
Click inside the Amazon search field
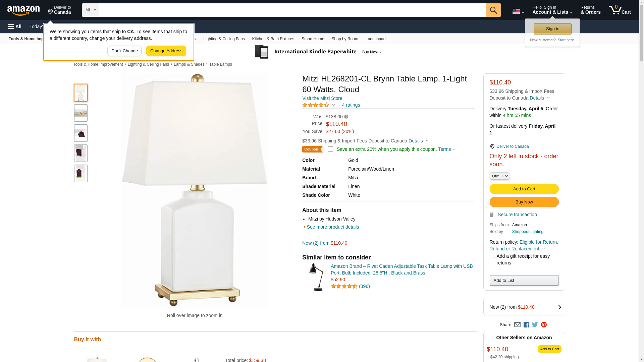coord(292,10)
